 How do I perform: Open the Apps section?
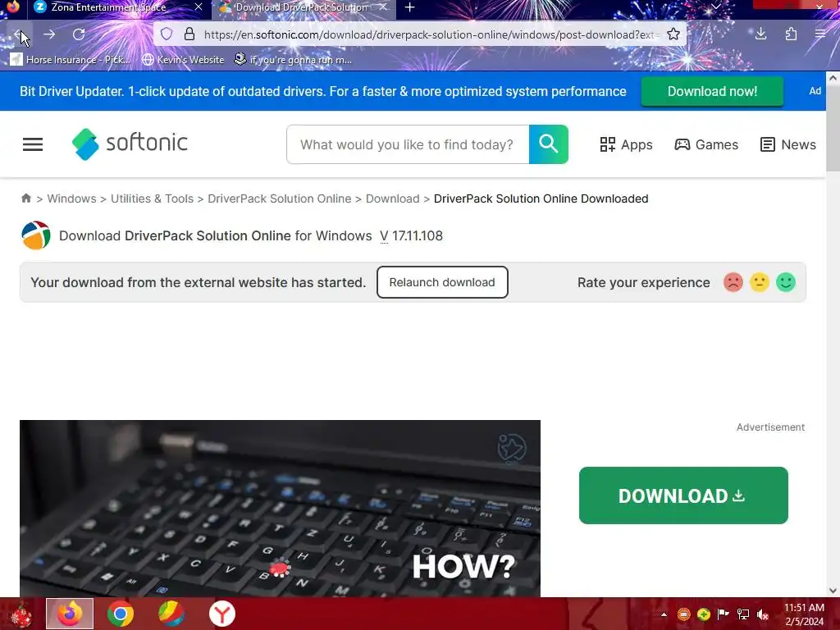(x=626, y=144)
